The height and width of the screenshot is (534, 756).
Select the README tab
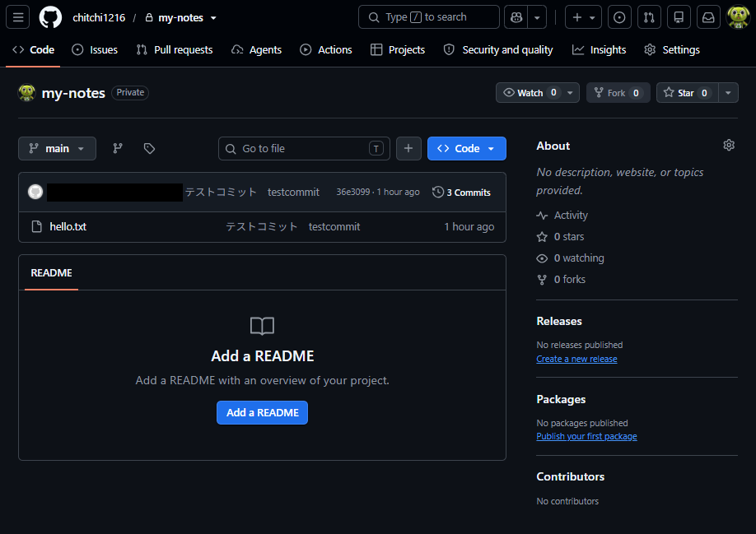tap(52, 273)
